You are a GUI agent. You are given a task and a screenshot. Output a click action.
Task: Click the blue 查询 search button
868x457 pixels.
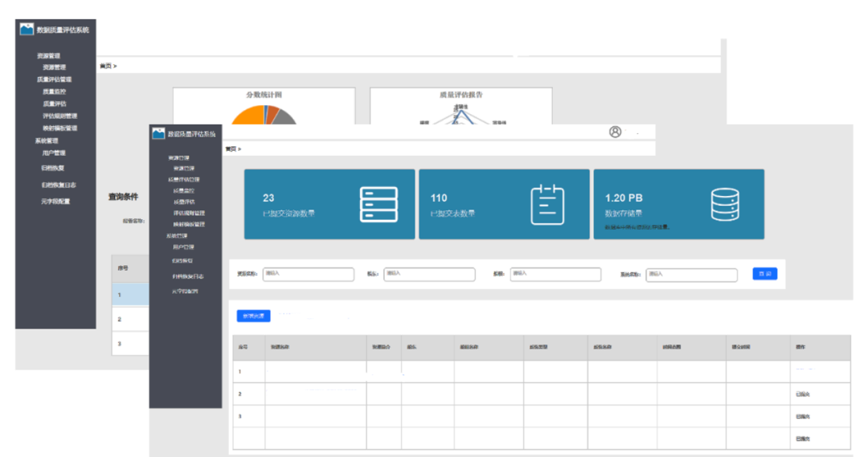(x=764, y=274)
